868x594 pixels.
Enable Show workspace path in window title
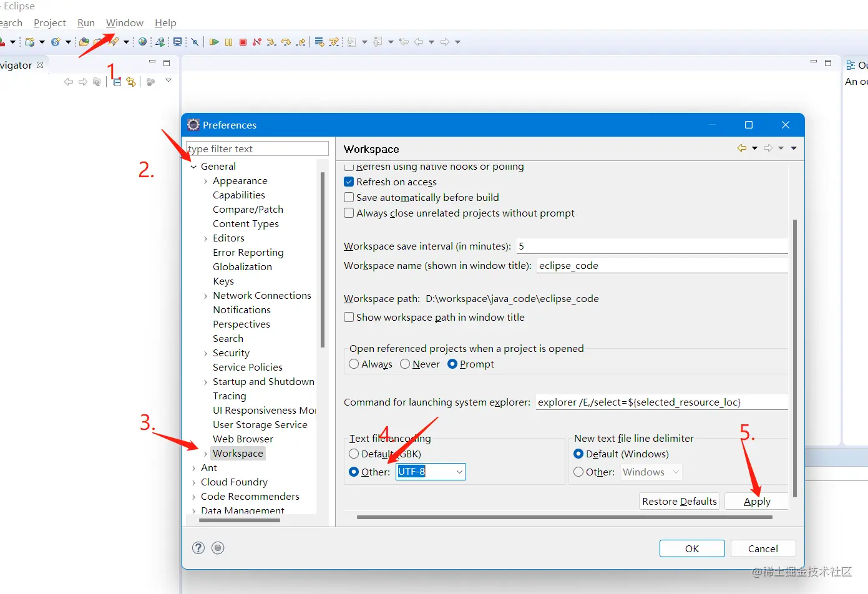(x=349, y=317)
